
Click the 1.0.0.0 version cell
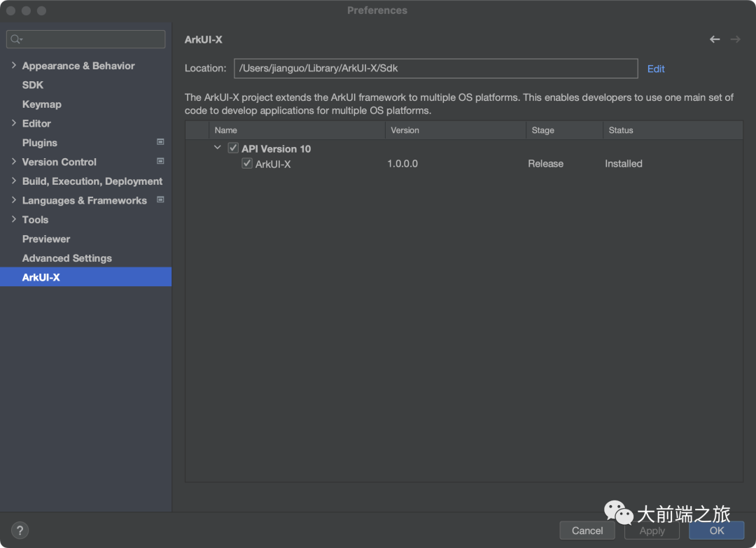[x=402, y=164]
